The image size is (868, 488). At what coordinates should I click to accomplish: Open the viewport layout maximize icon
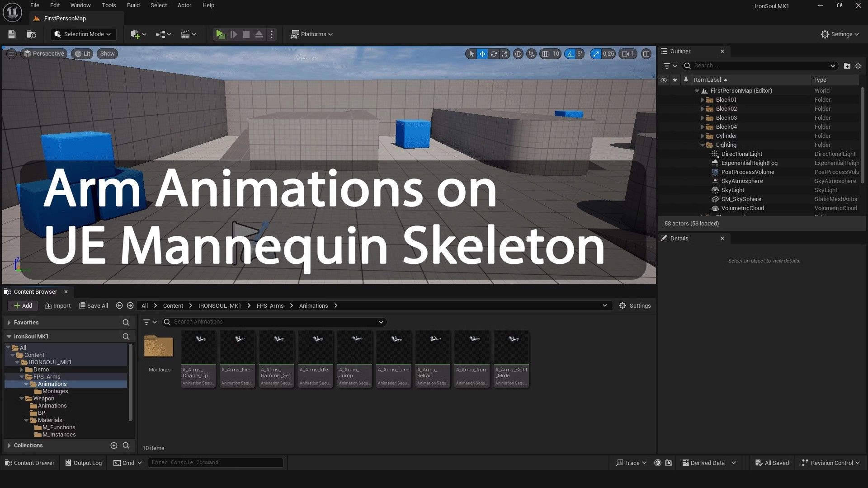click(646, 54)
